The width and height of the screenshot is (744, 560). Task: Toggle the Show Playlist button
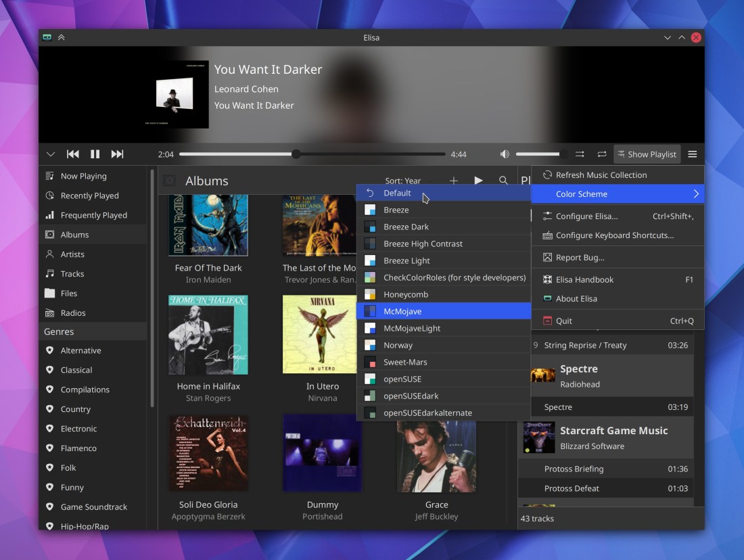pyautogui.click(x=647, y=154)
